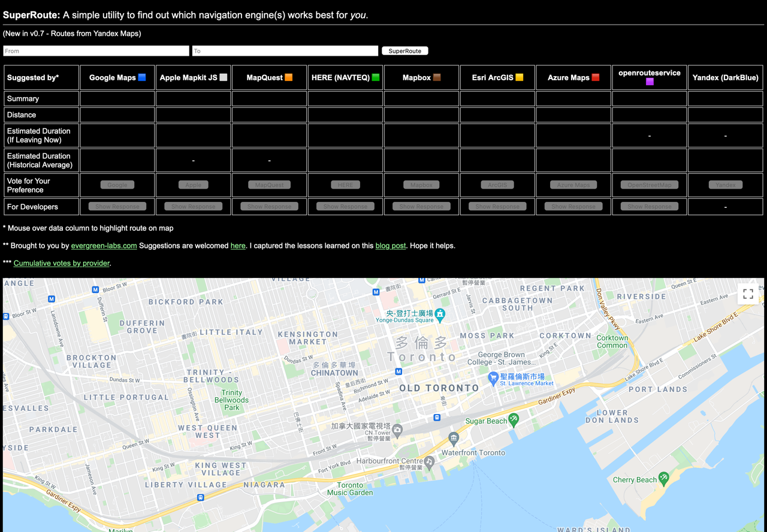The height and width of the screenshot is (532, 767).
Task: Click Trinity Bellwoods Park map label
Action: click(x=231, y=400)
